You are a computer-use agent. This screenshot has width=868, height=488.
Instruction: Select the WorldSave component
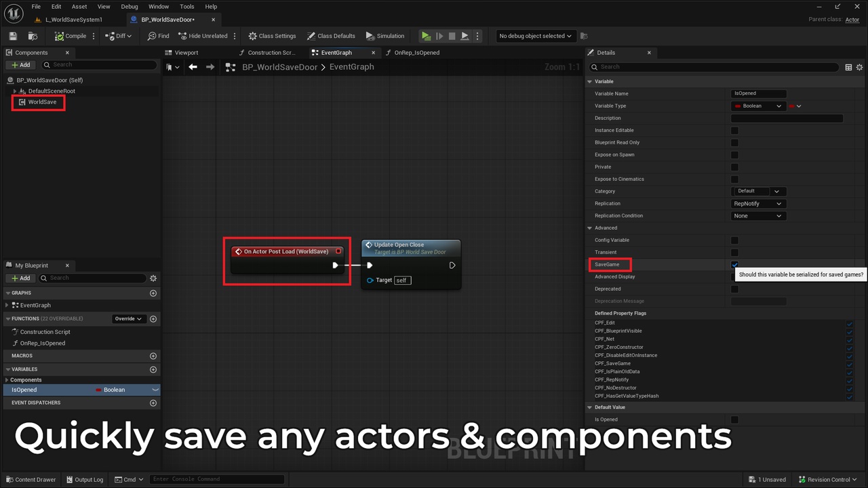42,102
